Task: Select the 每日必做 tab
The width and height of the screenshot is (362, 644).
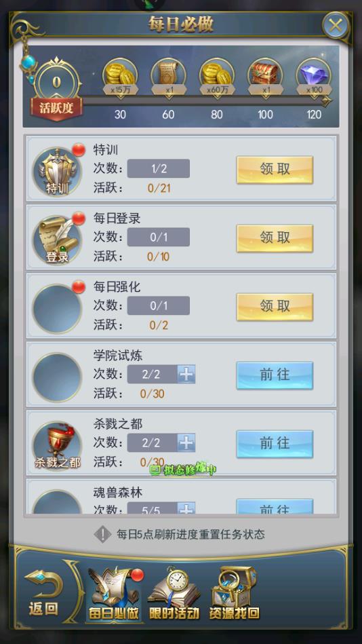Action: [x=115, y=594]
